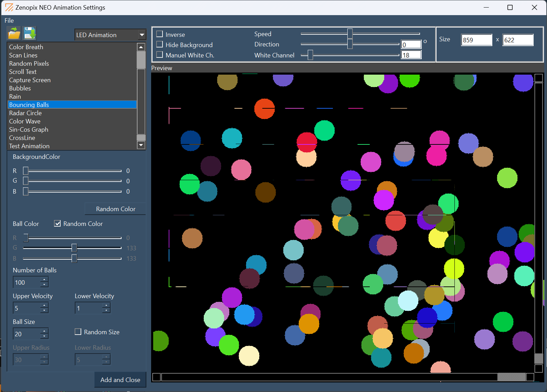The width and height of the screenshot is (547, 392).
Task: Increase Number of Balls with up arrow
Action: [x=44, y=280]
